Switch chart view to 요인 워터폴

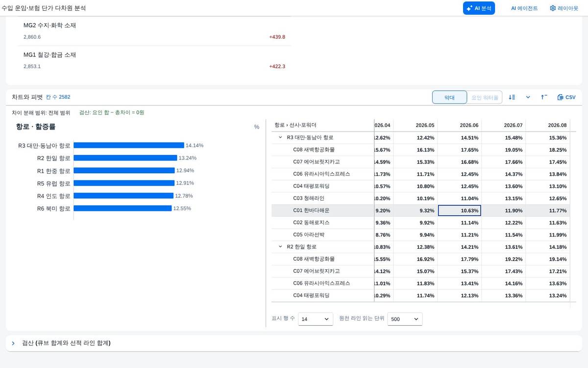pyautogui.click(x=485, y=97)
